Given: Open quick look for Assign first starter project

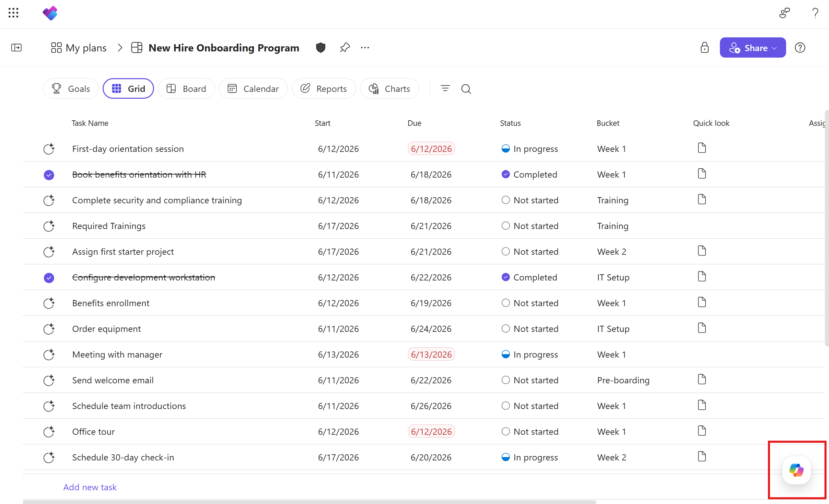Looking at the screenshot, I should click(702, 251).
